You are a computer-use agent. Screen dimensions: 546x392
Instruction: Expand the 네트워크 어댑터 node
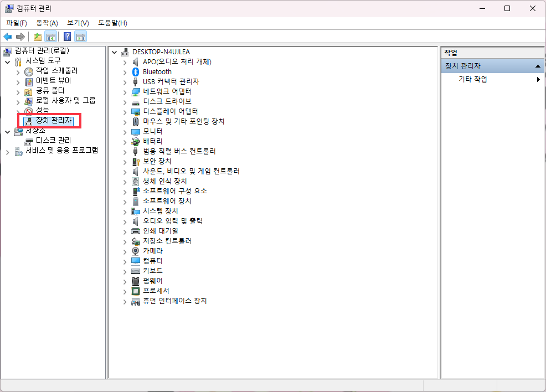tap(124, 91)
